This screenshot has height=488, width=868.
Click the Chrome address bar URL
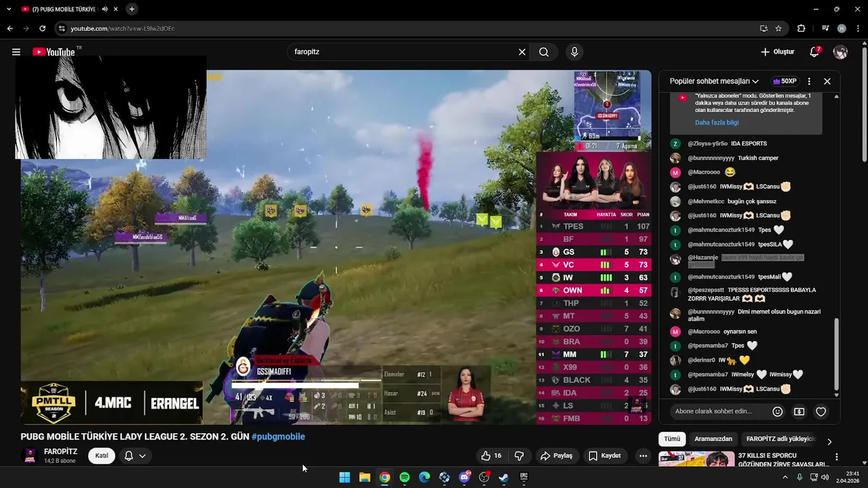tap(123, 28)
